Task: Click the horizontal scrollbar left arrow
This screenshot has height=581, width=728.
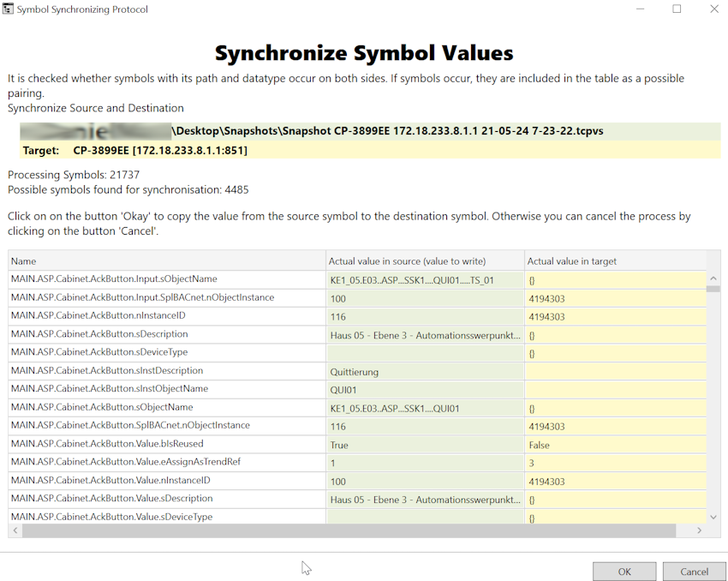Action: (15, 530)
